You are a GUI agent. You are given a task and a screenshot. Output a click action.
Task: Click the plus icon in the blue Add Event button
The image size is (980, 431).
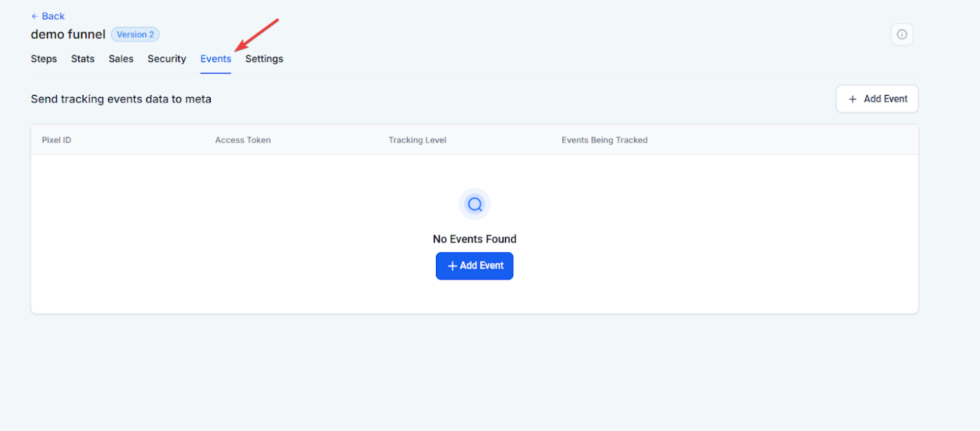(452, 266)
